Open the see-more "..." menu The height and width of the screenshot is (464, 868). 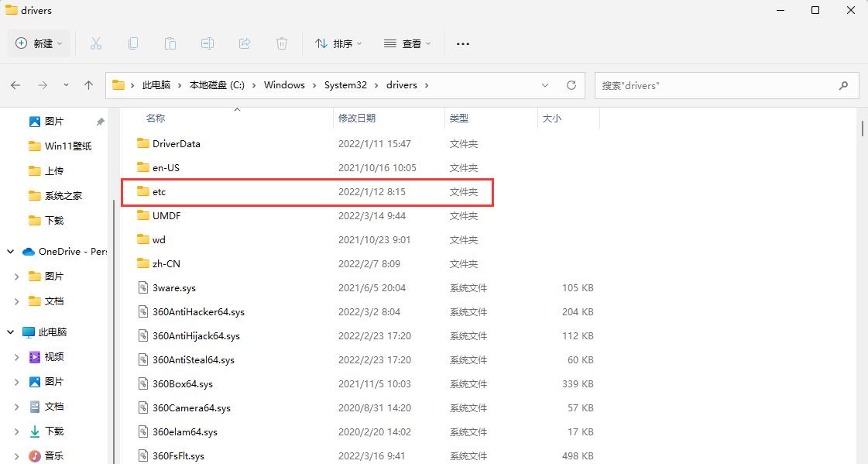click(x=462, y=43)
